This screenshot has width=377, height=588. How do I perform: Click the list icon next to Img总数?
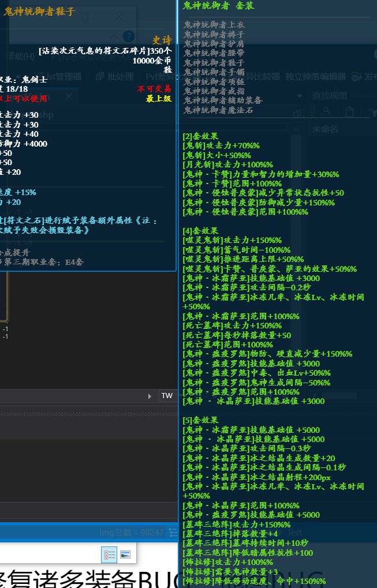[x=173, y=532]
